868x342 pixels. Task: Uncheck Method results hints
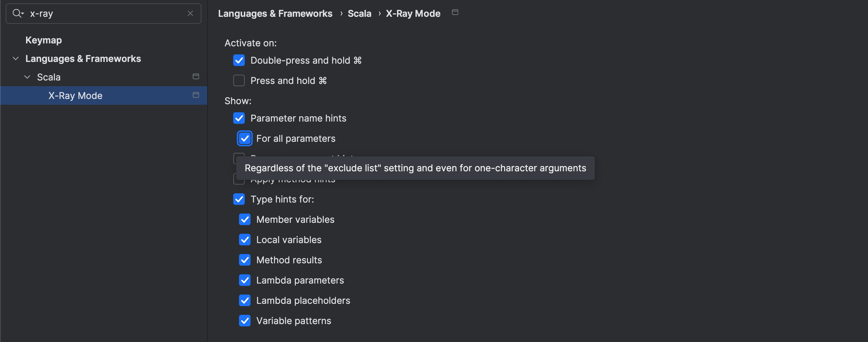pyautogui.click(x=244, y=260)
